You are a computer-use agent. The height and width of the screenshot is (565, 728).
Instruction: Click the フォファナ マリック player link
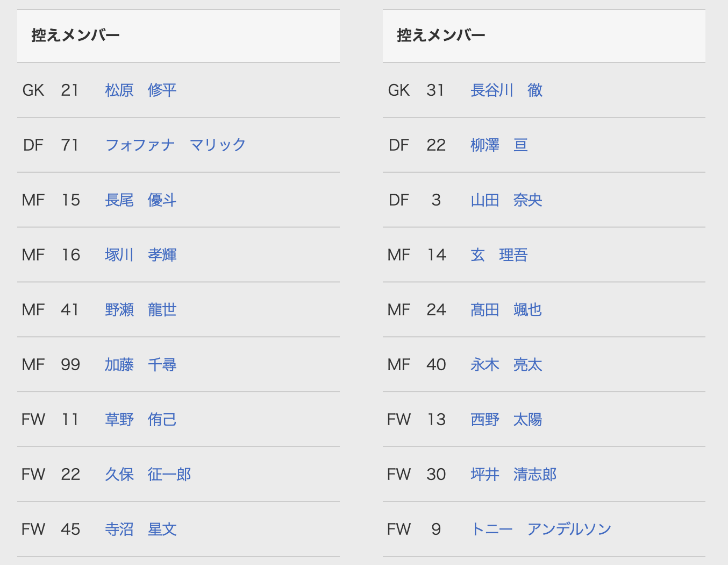click(x=175, y=145)
